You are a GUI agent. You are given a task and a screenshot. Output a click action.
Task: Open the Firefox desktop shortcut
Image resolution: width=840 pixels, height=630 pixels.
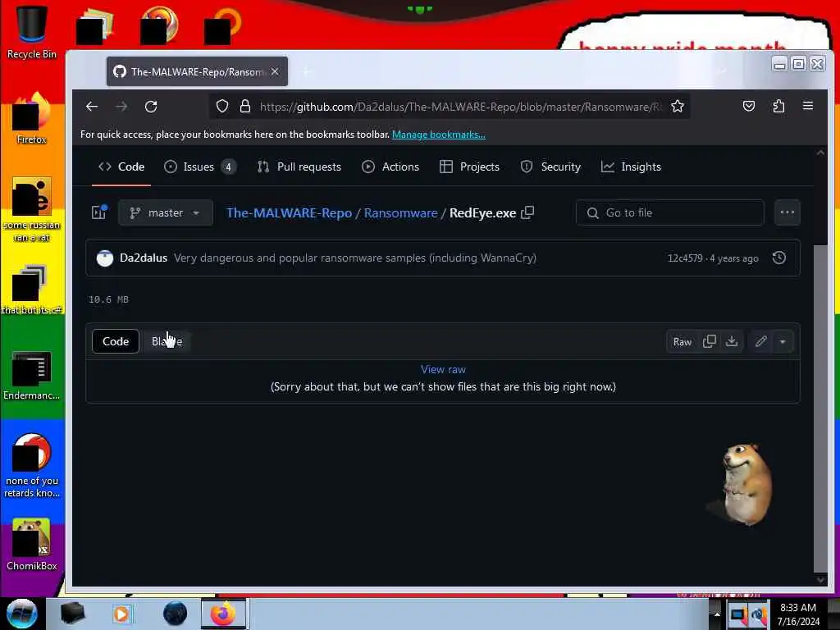(32, 118)
